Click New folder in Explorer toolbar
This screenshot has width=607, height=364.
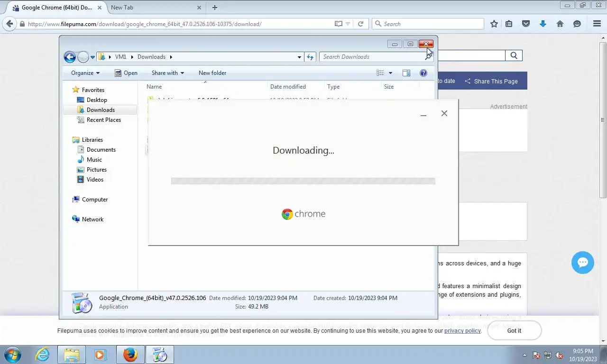pyautogui.click(x=212, y=73)
